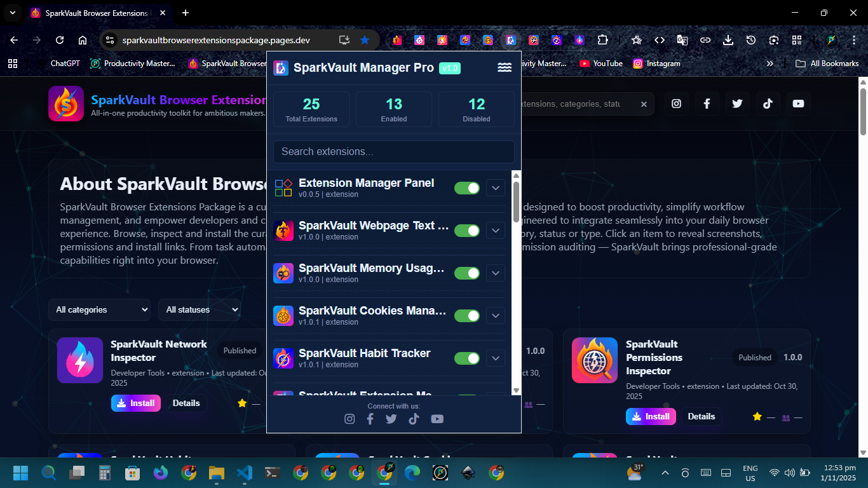Viewport: 868px width, 488px height.
Task: Toggle off SparkVault Cookies Manager extension
Action: point(467,316)
